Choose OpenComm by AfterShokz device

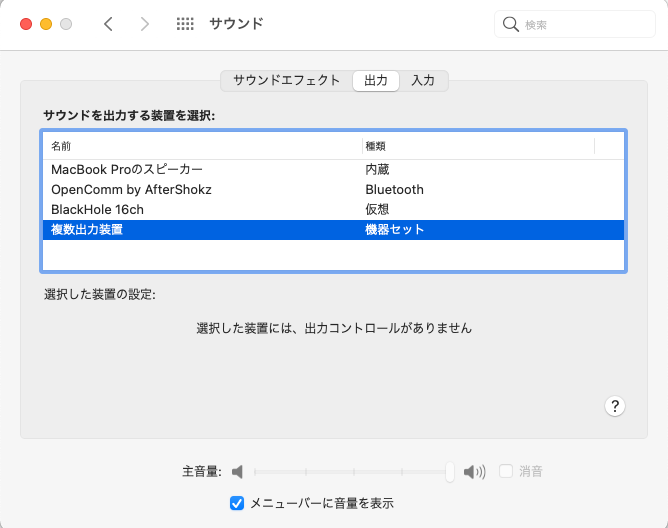(x=334, y=190)
